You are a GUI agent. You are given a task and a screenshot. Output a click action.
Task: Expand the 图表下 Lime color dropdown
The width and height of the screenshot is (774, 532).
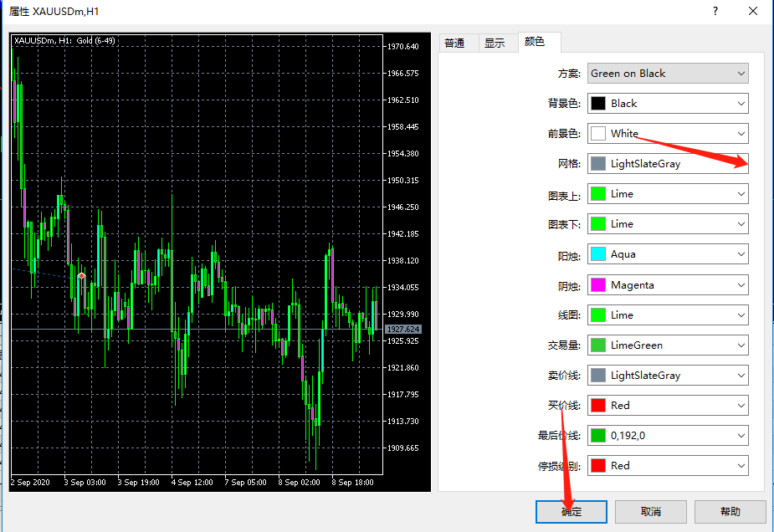668,223
